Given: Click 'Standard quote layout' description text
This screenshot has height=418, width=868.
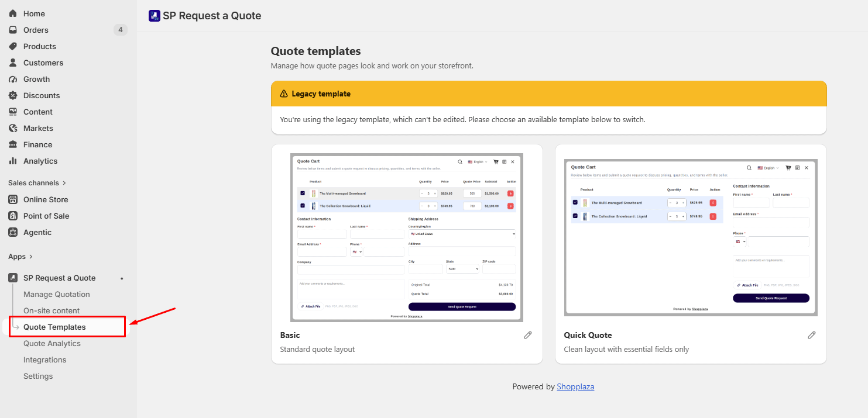Looking at the screenshot, I should point(317,349).
